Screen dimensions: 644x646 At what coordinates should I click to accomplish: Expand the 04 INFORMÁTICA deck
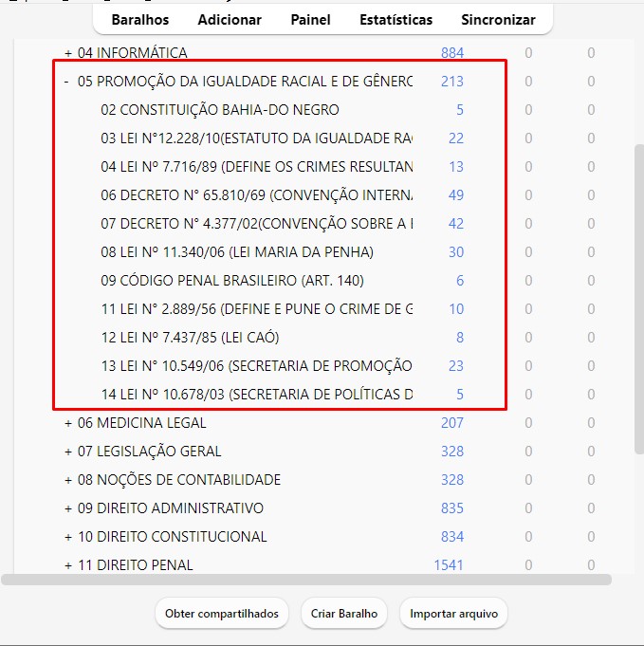pos(68,53)
